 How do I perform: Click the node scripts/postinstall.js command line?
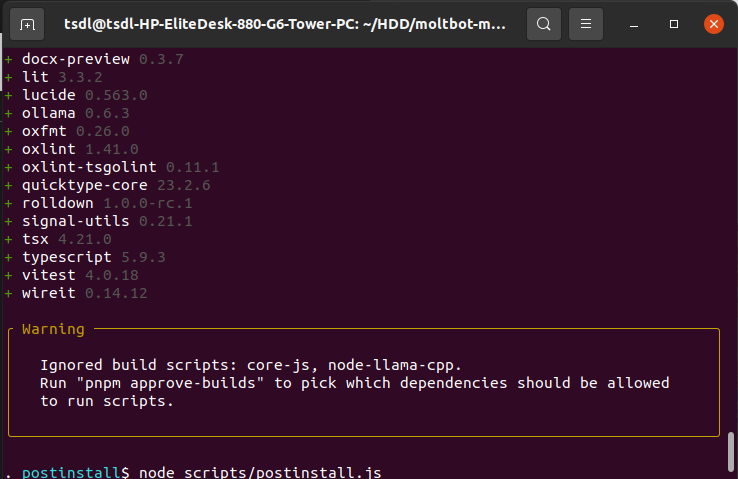(x=260, y=472)
